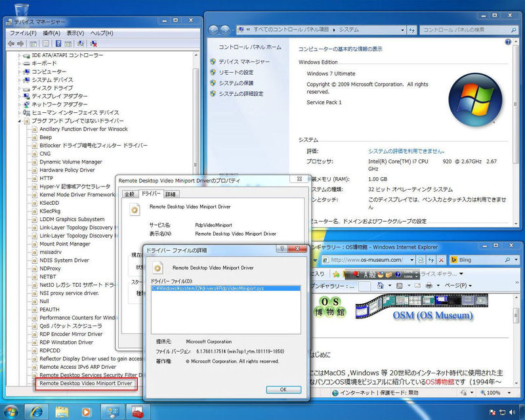Select Remote Desktop Video Miniport Driver tree item
The image size is (525, 420).
coord(86,383)
